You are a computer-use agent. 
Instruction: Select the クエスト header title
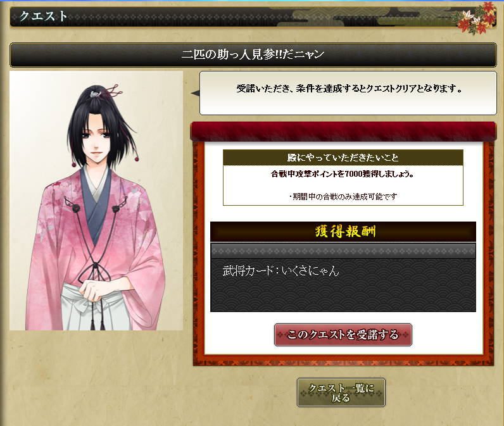pos(44,16)
